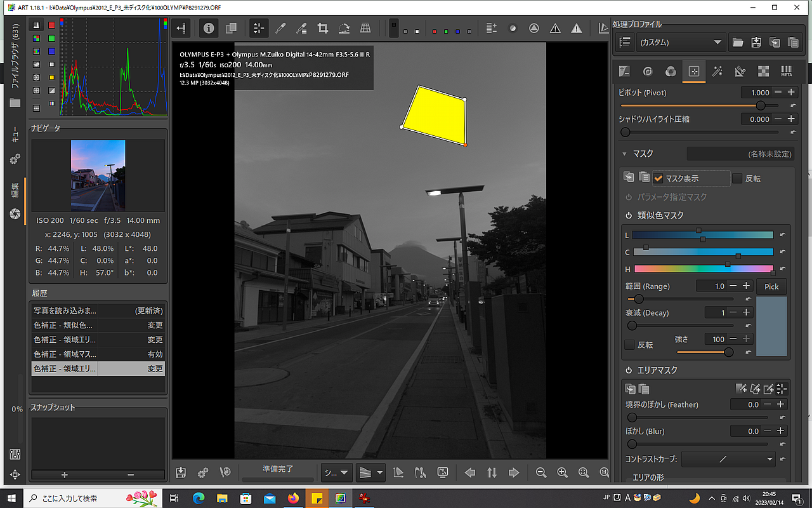The image size is (812, 508).
Task: Toggle highlight clipping indicator
Action: pyautogui.click(x=576, y=28)
